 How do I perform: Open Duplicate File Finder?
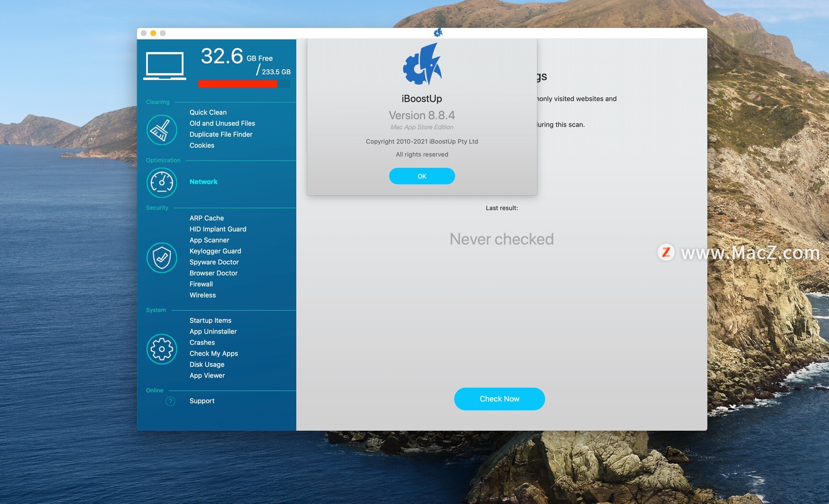coord(221,134)
